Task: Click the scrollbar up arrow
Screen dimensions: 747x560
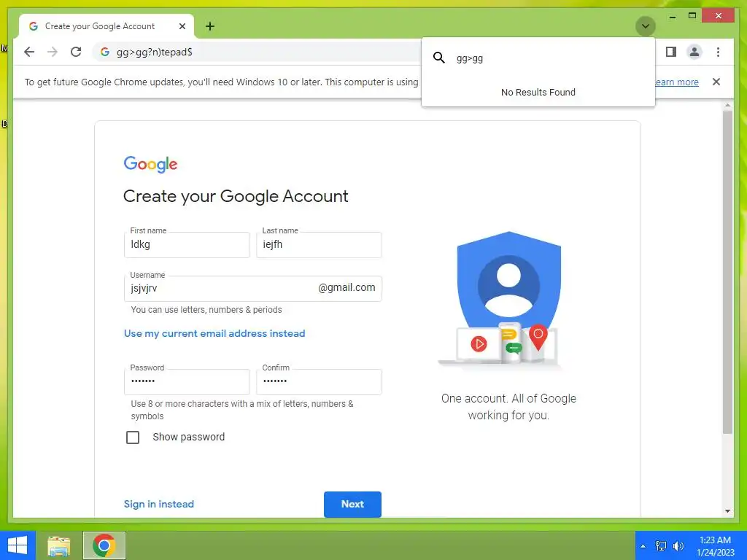Action: click(727, 105)
